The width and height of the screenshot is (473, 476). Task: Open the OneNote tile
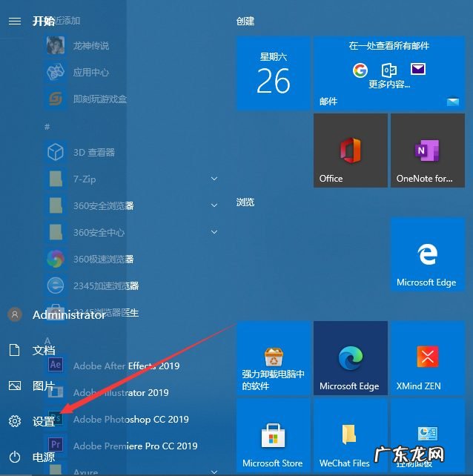428,151
